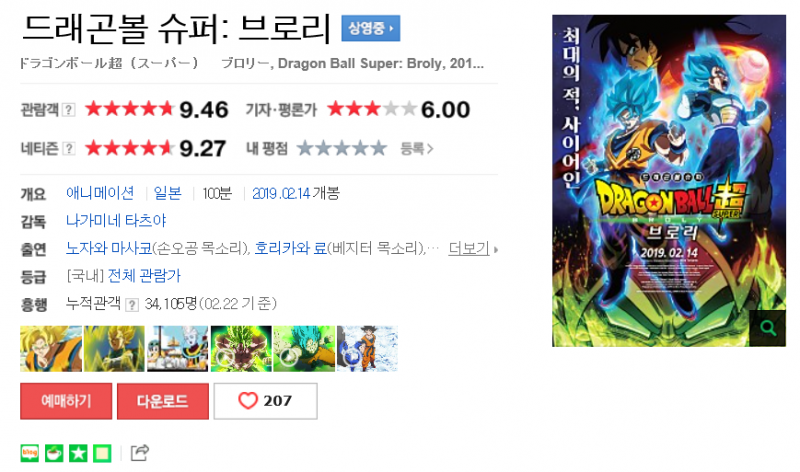Open the green Broly still thumbnail
Screen dimensions: 800x472
click(241, 349)
